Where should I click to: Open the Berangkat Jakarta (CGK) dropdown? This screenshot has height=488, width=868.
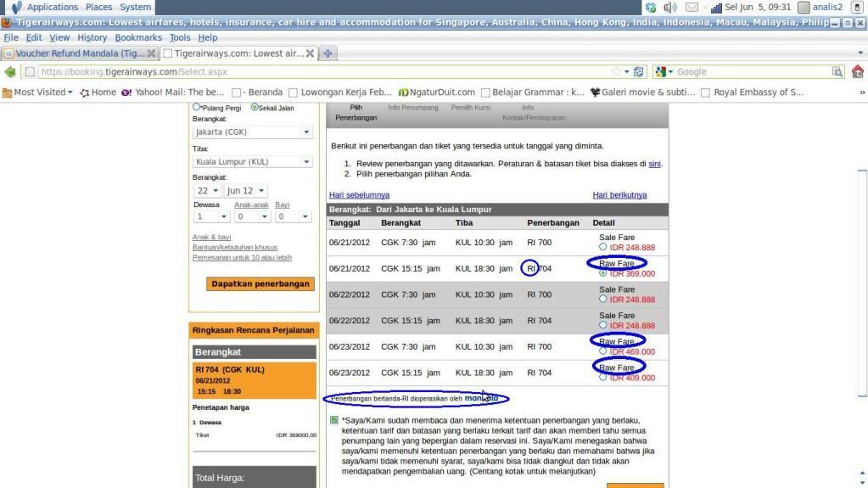(x=253, y=132)
